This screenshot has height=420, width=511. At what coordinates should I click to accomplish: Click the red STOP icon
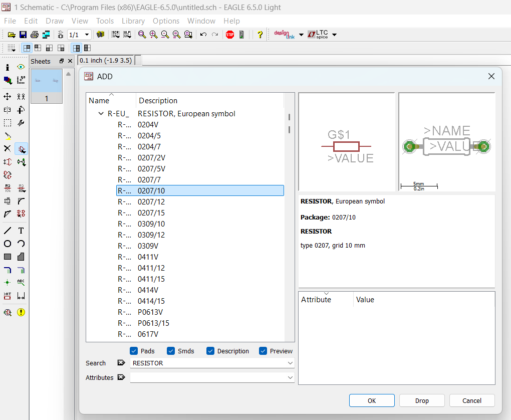pos(230,35)
